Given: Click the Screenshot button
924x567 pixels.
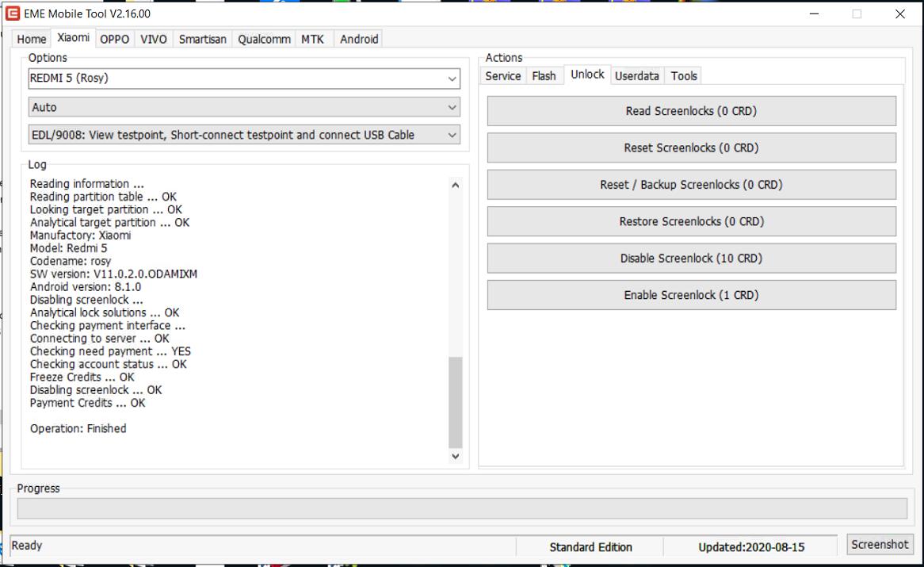Looking at the screenshot, I should point(879,545).
